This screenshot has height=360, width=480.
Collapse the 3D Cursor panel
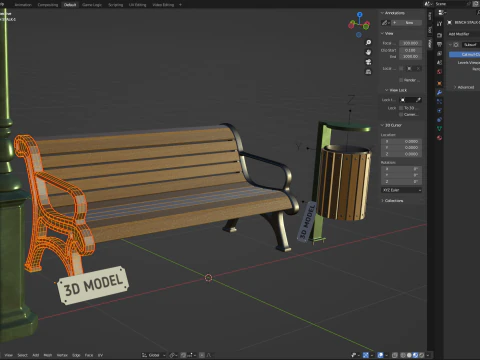point(382,125)
